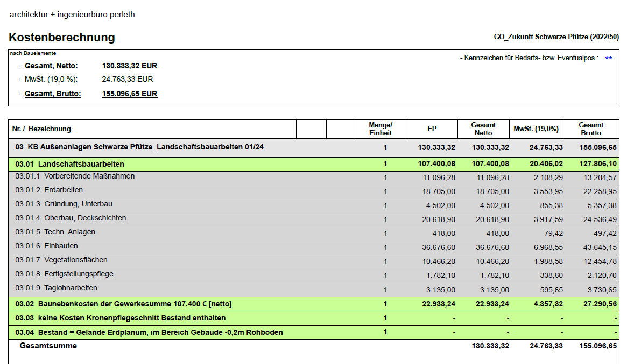Image resolution: width=627 pixels, height=364 pixels.
Task: Click the 'nach Bauelemente' small label
Action: click(x=33, y=53)
